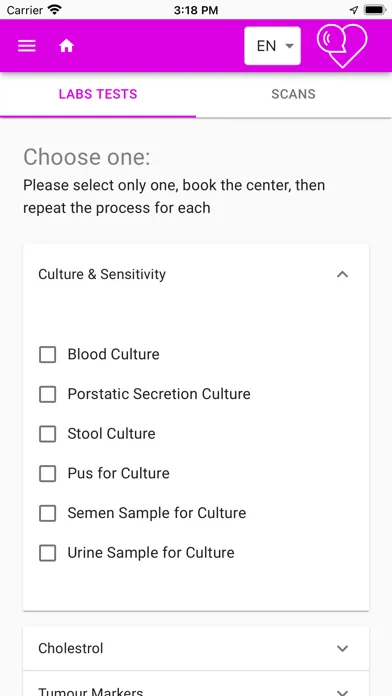This screenshot has width=392, height=696.
Task: Expand the Cholestrol section
Action: (342, 649)
